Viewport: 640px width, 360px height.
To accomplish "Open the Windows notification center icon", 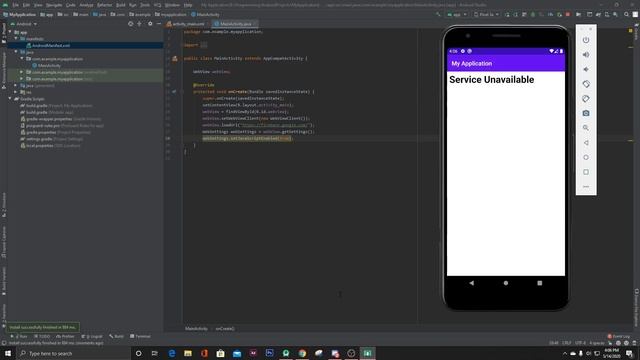I will pyautogui.click(x=629, y=353).
